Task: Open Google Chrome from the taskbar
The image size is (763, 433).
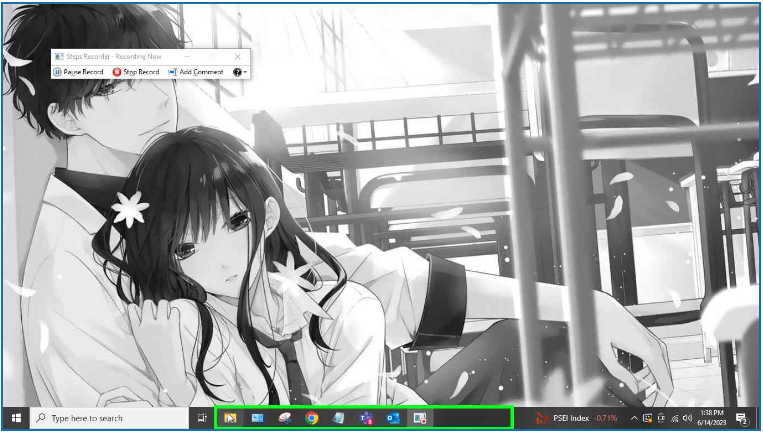Action: point(312,418)
